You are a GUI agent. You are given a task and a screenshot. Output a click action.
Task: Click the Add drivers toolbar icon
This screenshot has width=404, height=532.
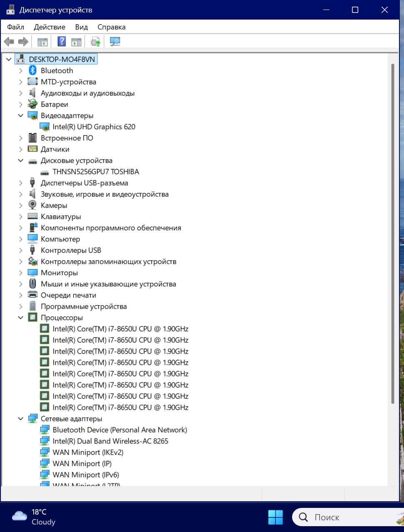tap(96, 42)
